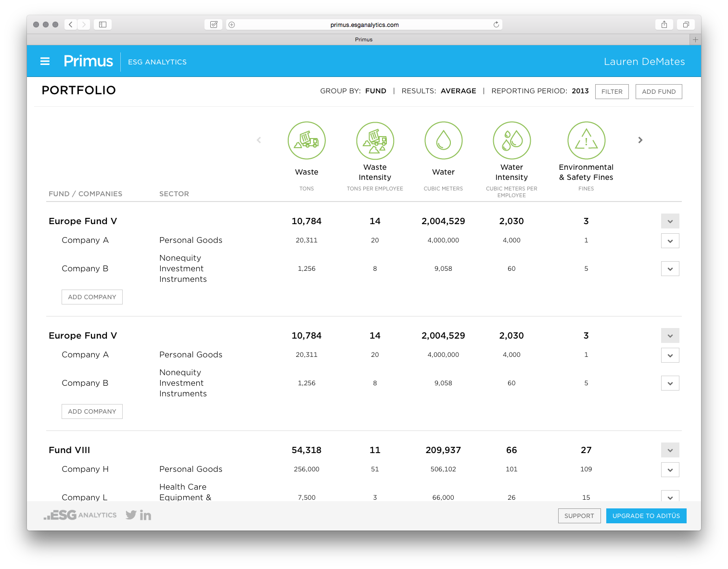Image resolution: width=728 pixels, height=569 pixels.
Task: Select the Primus browser tab
Action: [x=364, y=39]
